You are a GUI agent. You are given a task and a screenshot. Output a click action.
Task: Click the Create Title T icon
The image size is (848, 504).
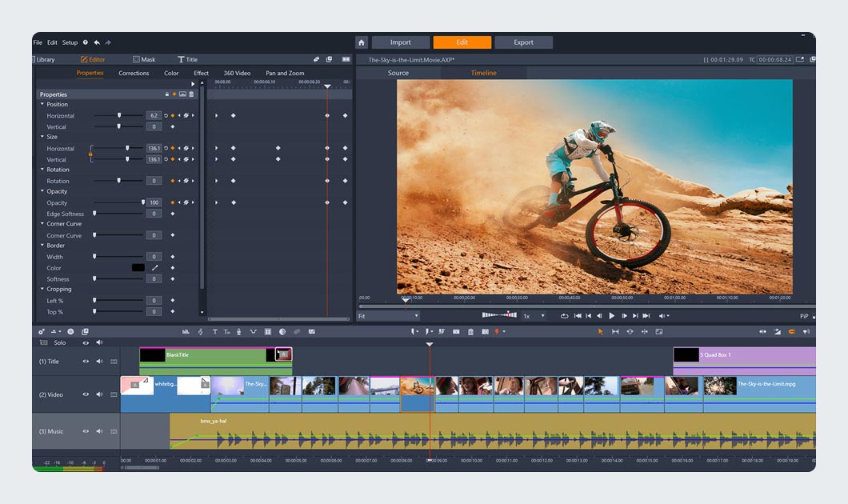point(214,331)
